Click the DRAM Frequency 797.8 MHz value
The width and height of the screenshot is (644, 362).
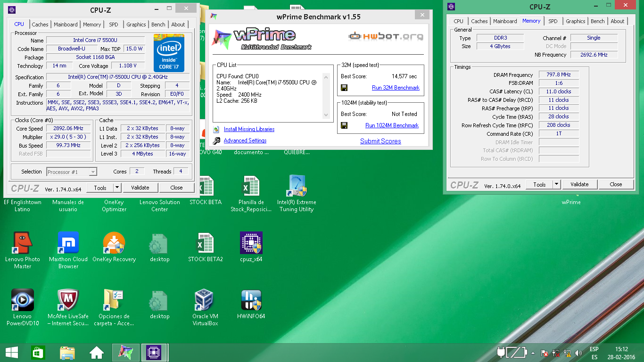[x=559, y=75]
